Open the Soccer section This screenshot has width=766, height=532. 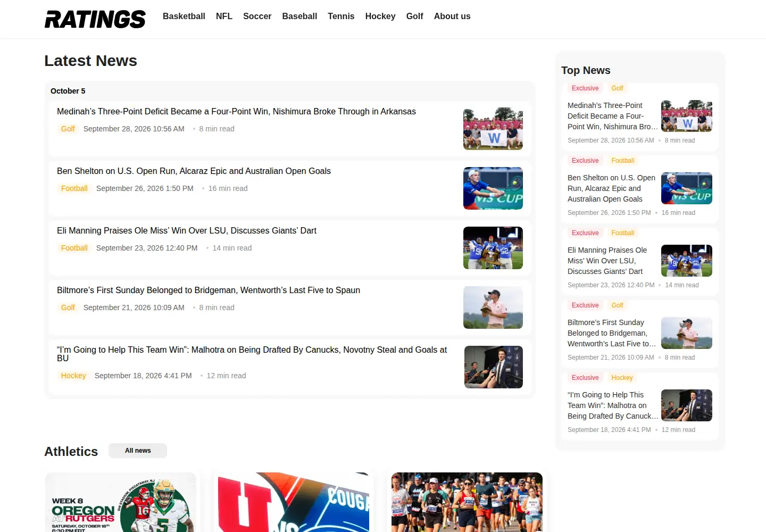tap(257, 16)
